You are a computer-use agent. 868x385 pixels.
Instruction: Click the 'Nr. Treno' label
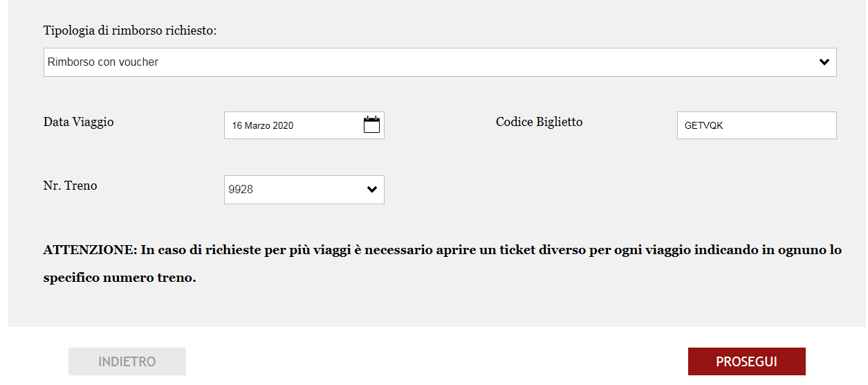[x=70, y=186]
